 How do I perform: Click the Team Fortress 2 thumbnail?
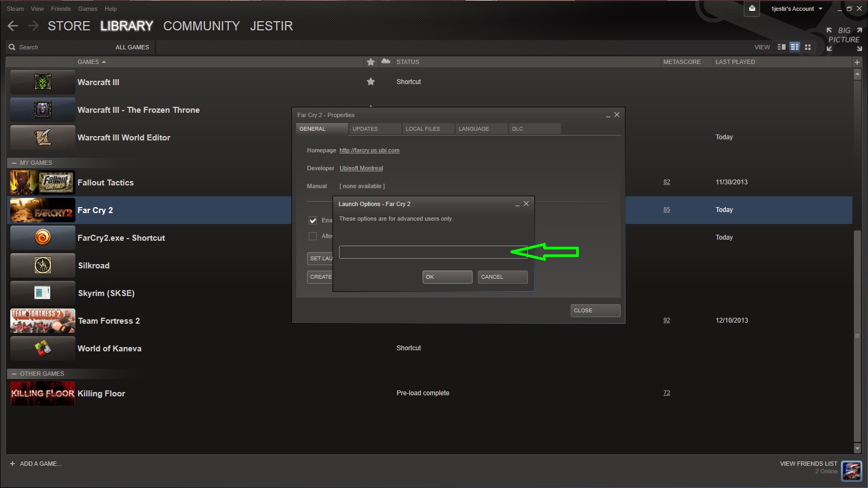(43, 320)
